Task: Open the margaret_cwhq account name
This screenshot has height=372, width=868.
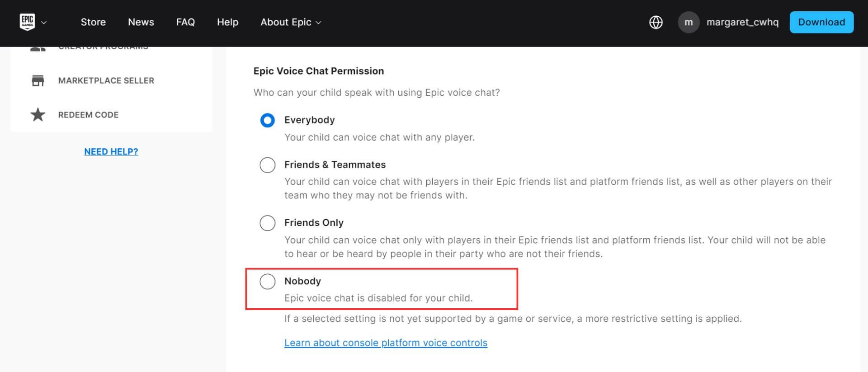Action: (x=742, y=22)
